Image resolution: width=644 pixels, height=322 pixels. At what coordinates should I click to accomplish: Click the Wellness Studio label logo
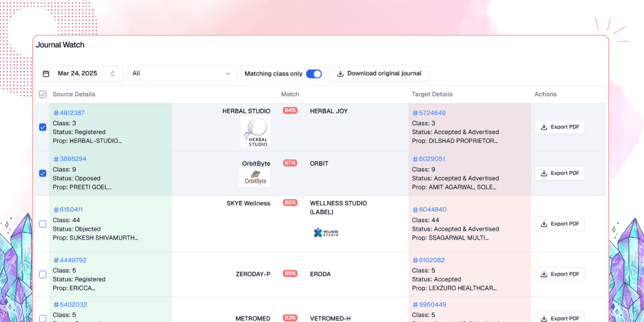click(x=326, y=232)
